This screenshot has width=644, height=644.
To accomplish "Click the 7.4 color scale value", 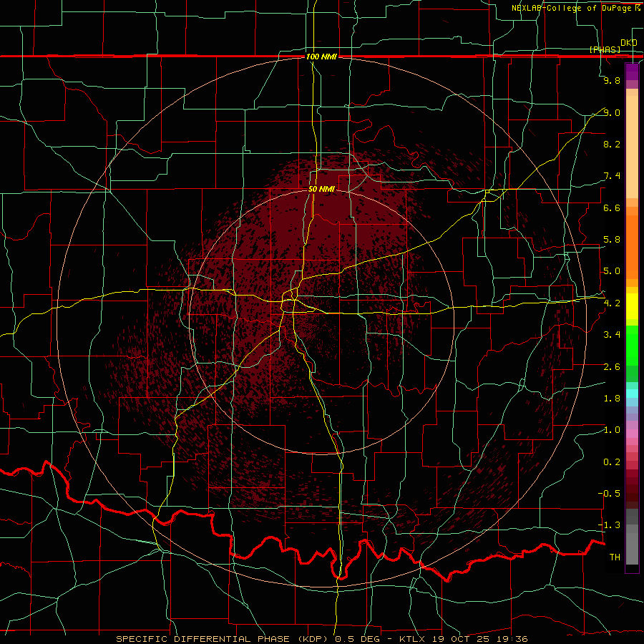I will pos(612,176).
